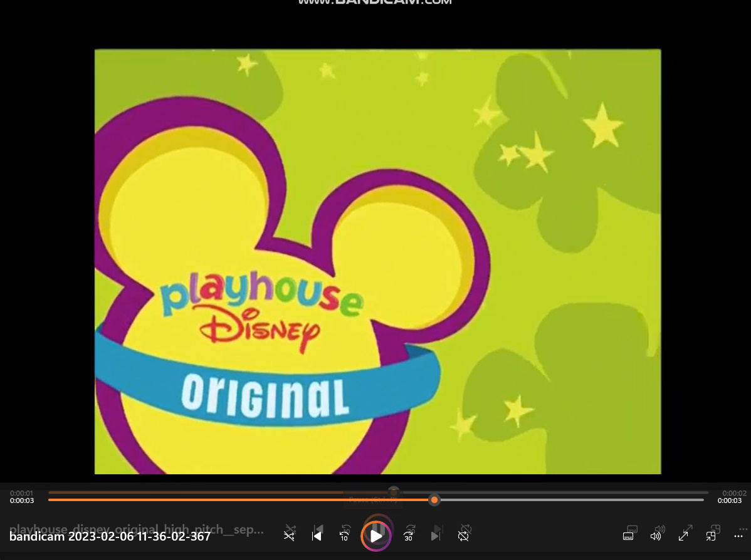Viewport: 751px width, 560px height.
Task: Click the elapsed time display 0:00:01
Action: point(21,493)
